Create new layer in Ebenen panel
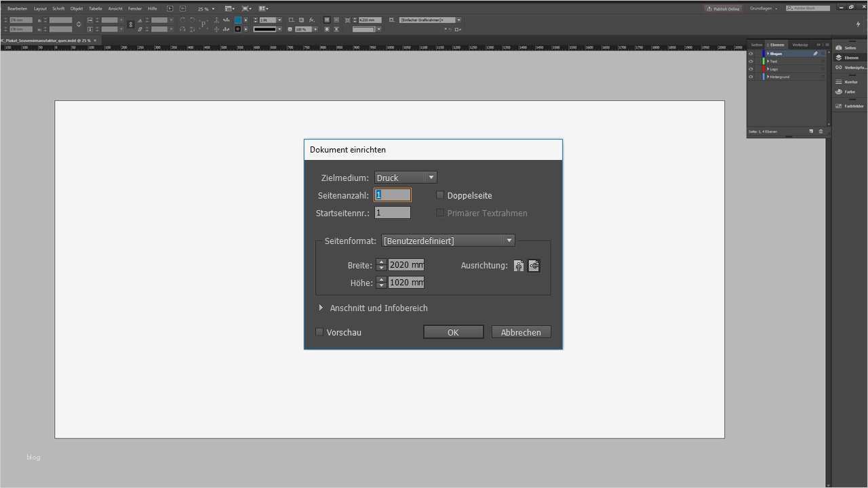868x488 pixels. pyautogui.click(x=811, y=131)
